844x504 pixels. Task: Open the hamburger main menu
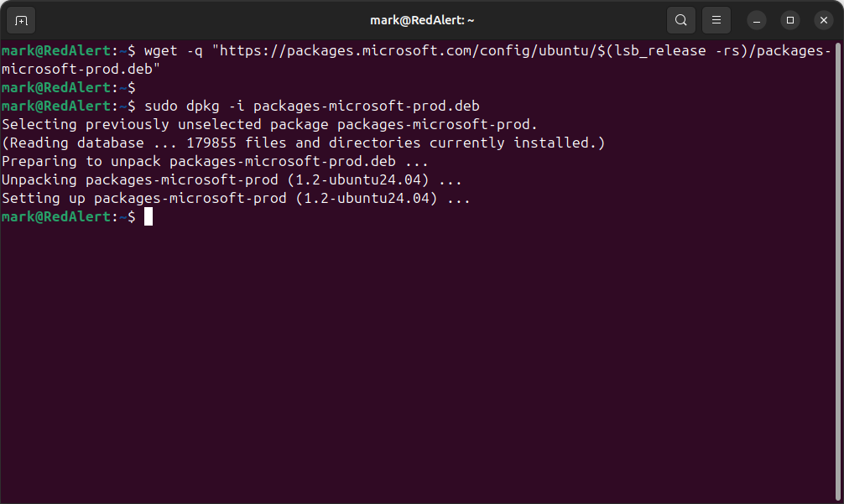tap(716, 19)
